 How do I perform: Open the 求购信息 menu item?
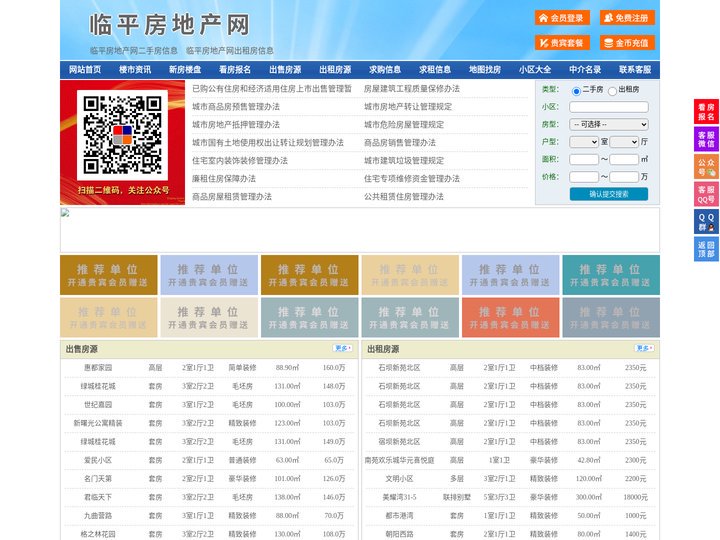tap(385, 70)
